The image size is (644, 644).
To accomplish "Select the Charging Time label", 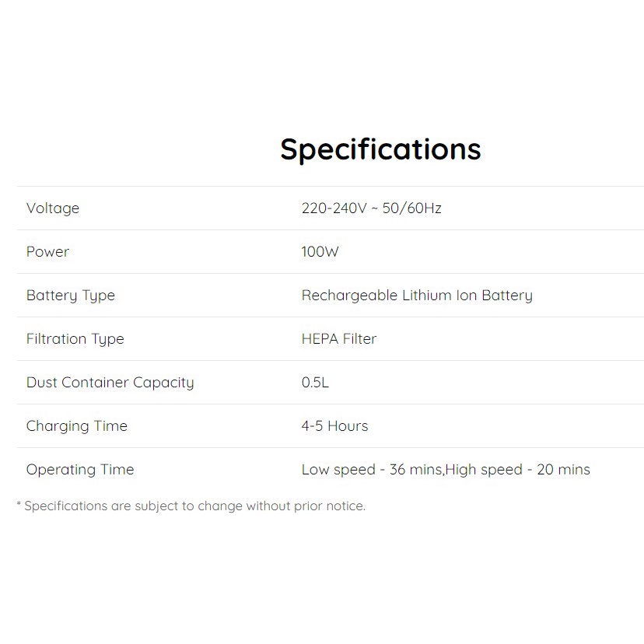I will (x=77, y=426).
